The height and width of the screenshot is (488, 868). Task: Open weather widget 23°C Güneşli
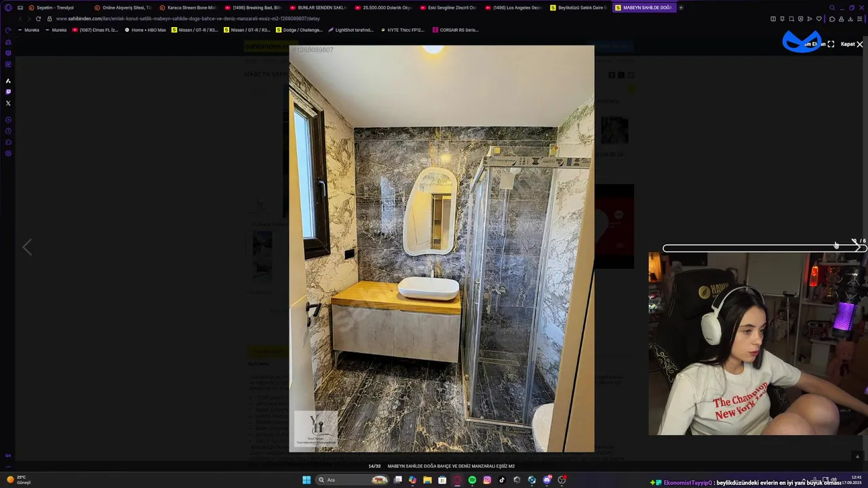click(x=19, y=479)
